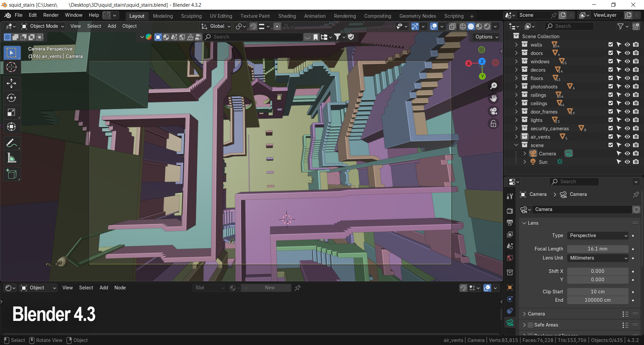Image resolution: width=644 pixels, height=345 pixels.
Task: Hide the doors collection in viewport
Action: [x=627, y=53]
